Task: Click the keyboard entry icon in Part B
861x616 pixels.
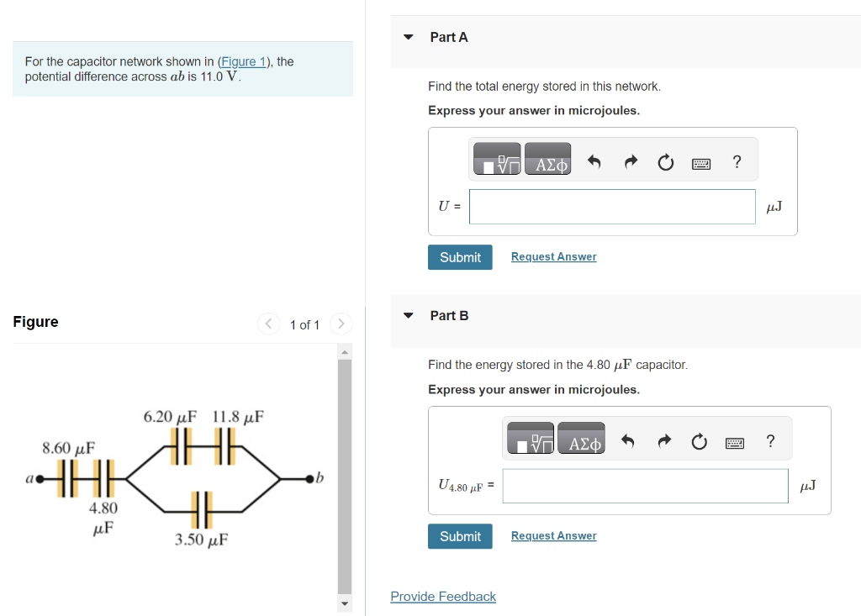Action: 735,442
